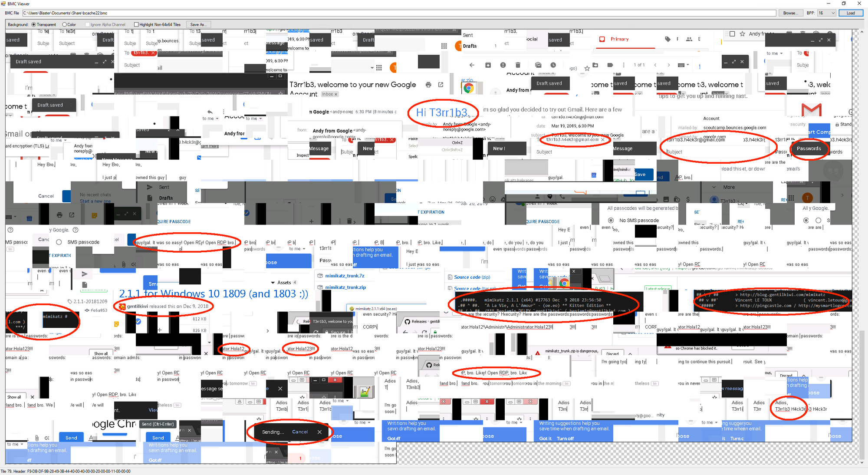Screen dimensions: 868x475
Task: Expand the 'More' chevron in the sidebar tile
Action: [714, 187]
